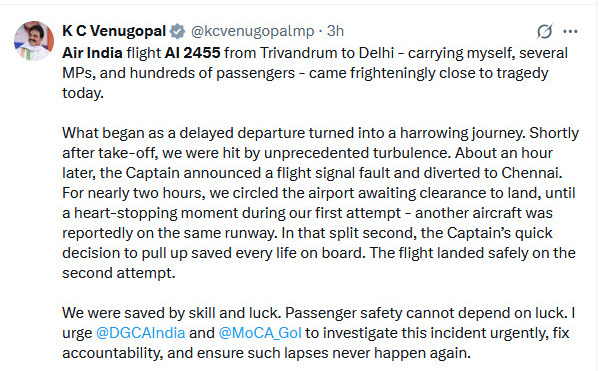Click the sentence 'We were saved by skill'
This screenshot has height=371, width=601.
click(172, 313)
